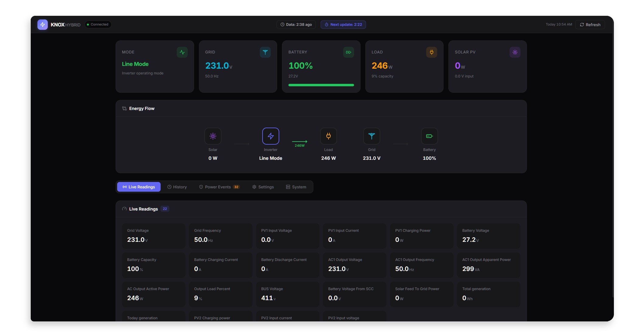Click the Output Load Percent tile

pos(221,294)
